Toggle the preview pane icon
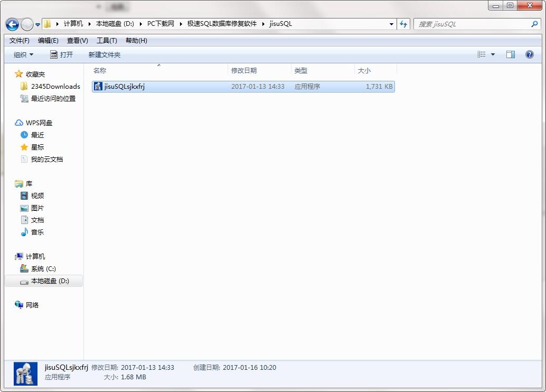Viewport: 546px width, 392px height. click(511, 54)
